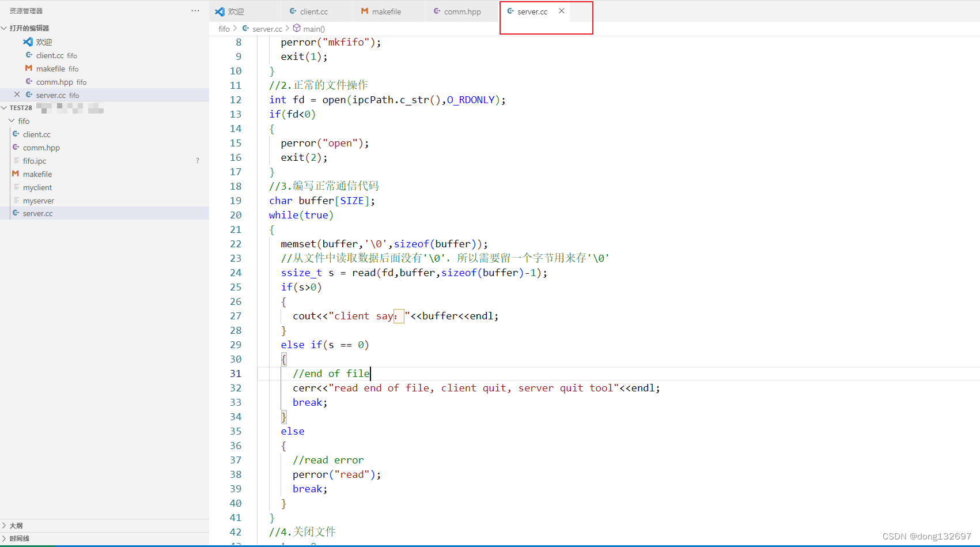Open comm.hpp fifo from open editors
The width and height of the screenshot is (980, 547).
[104, 82]
